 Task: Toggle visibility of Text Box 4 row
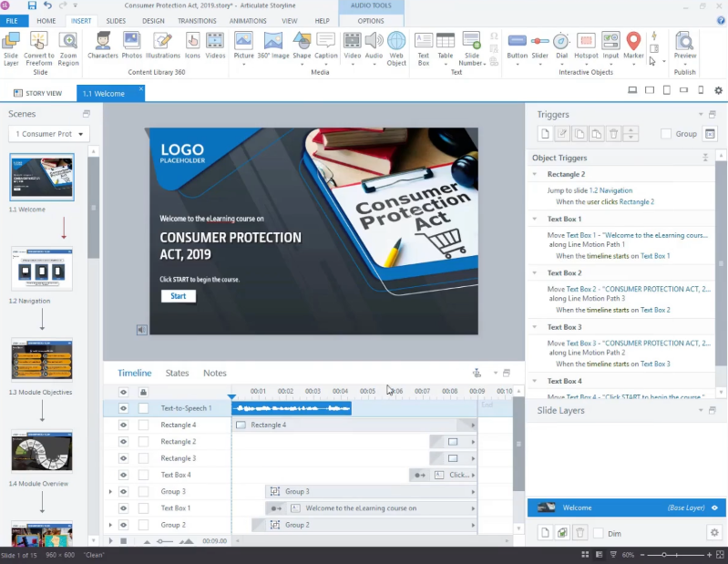pos(124,476)
